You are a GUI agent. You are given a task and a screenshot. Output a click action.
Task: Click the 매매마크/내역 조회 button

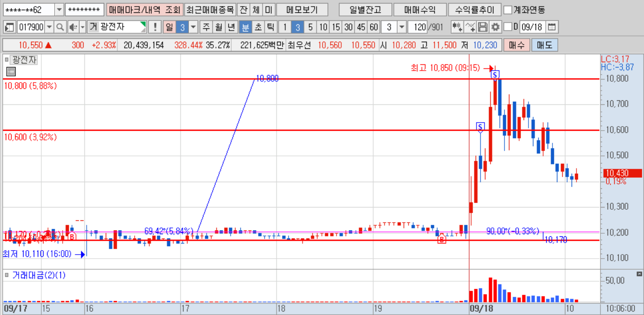point(144,9)
